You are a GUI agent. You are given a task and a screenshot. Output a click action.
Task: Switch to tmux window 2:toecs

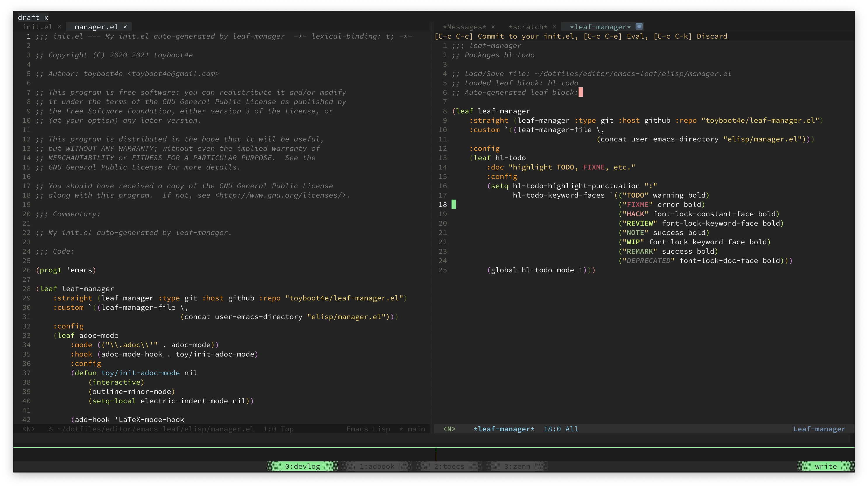[x=449, y=466]
